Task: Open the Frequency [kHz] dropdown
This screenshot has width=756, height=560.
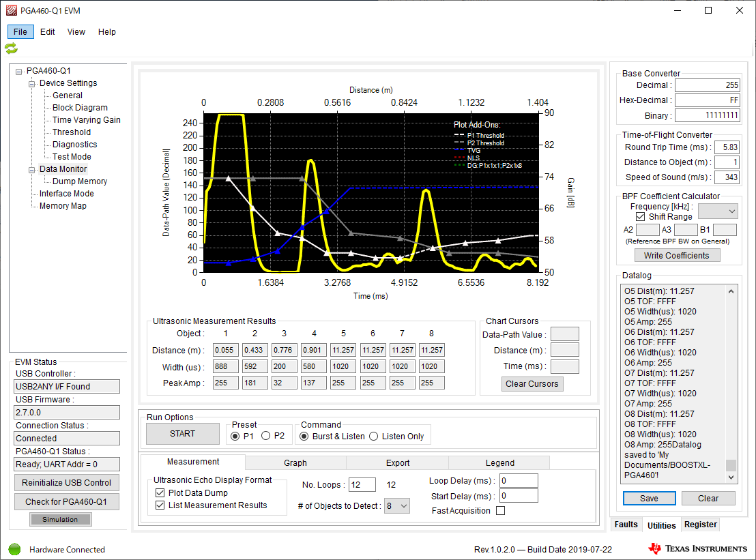Action: pos(718,211)
